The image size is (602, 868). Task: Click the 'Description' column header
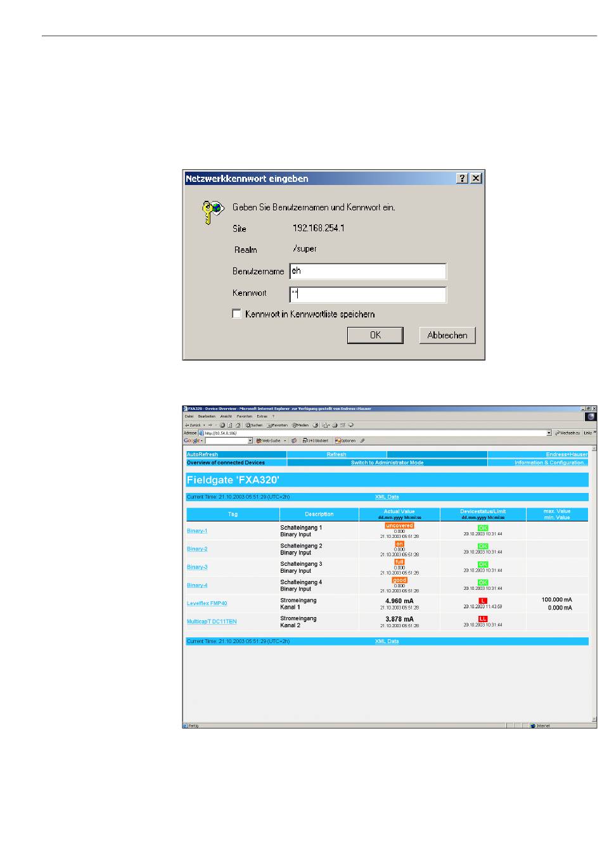click(319, 514)
